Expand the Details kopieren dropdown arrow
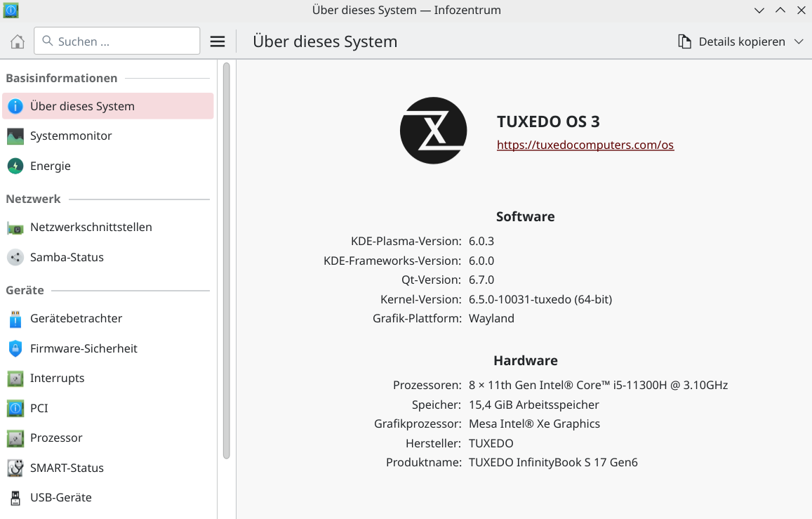Viewport: 812px width, 519px height. coord(799,41)
